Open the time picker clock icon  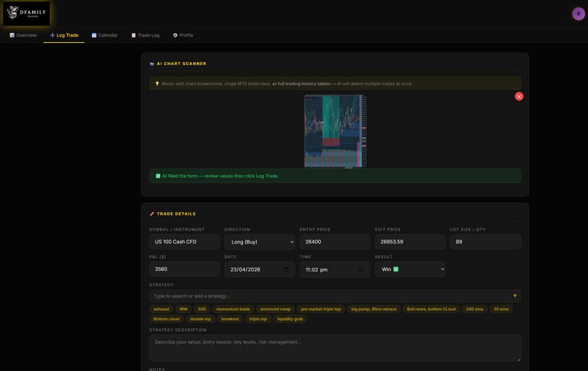pos(361,269)
